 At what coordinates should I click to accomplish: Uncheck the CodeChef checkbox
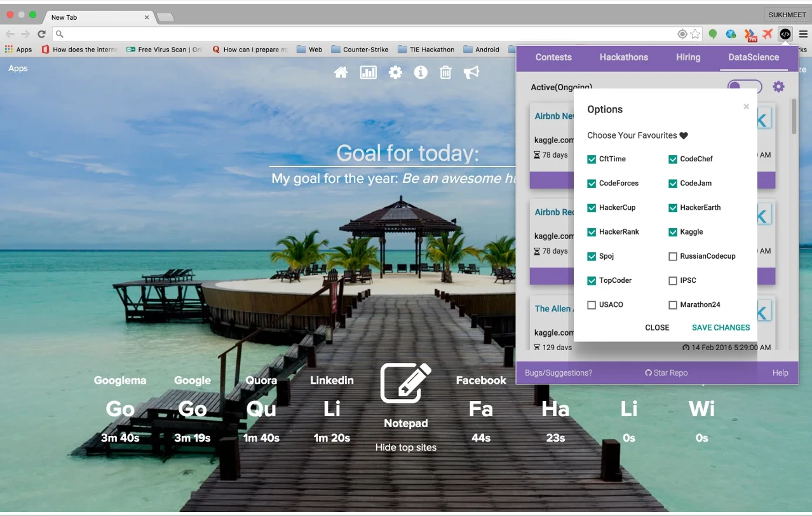coord(673,159)
